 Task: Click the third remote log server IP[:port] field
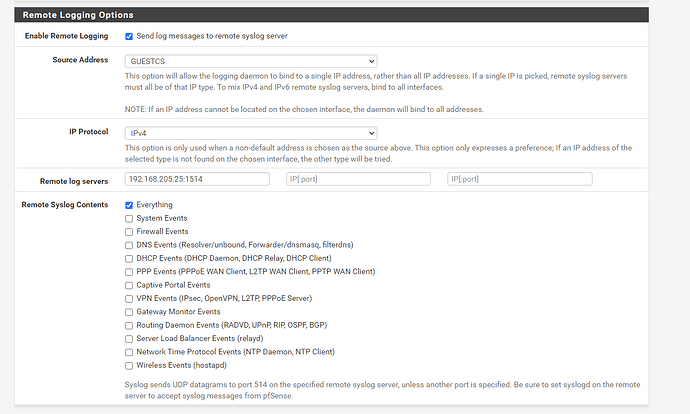click(x=520, y=179)
